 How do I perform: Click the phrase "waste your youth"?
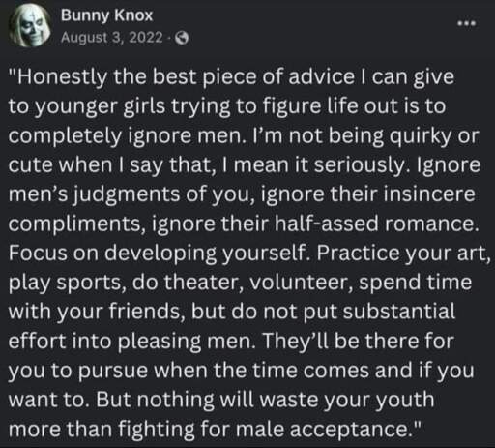346,401
